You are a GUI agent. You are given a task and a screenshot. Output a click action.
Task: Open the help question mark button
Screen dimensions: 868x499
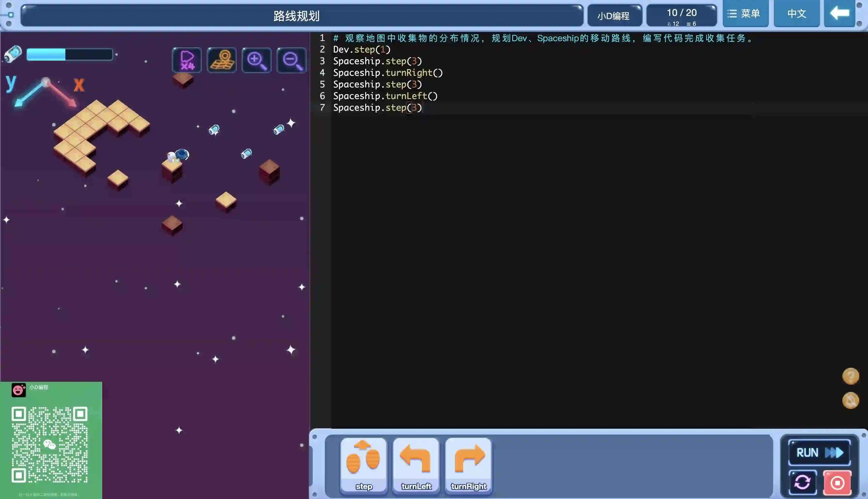[850, 376]
